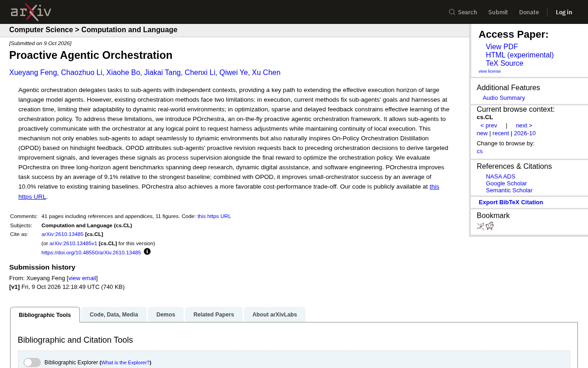
Task: Click the DOI info icon
Action: click(x=147, y=252)
